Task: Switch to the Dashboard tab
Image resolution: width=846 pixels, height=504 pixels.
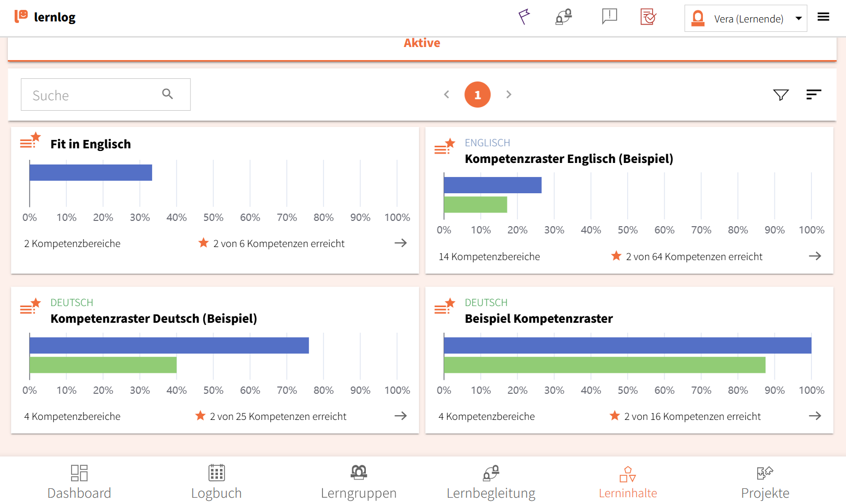Action: tap(79, 482)
